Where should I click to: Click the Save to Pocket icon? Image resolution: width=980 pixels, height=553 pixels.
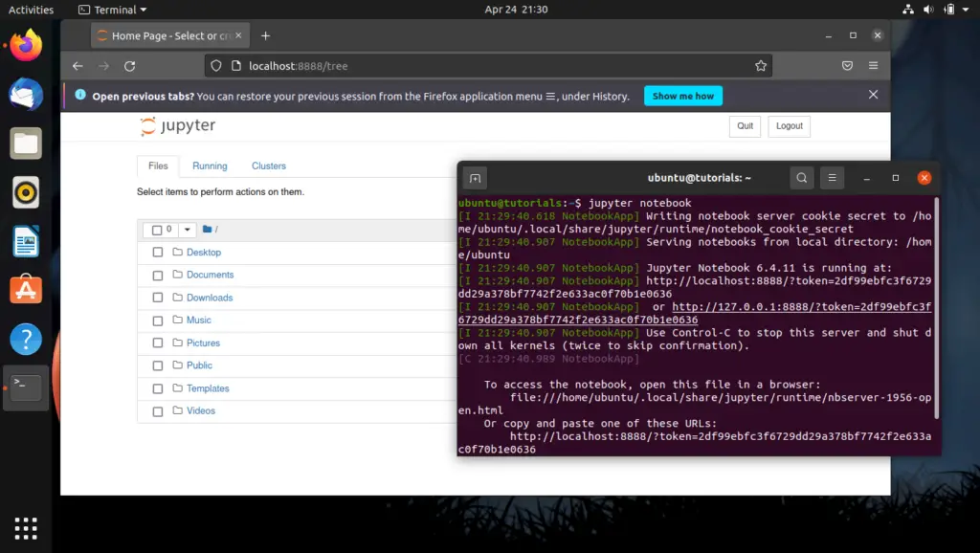[x=847, y=66]
